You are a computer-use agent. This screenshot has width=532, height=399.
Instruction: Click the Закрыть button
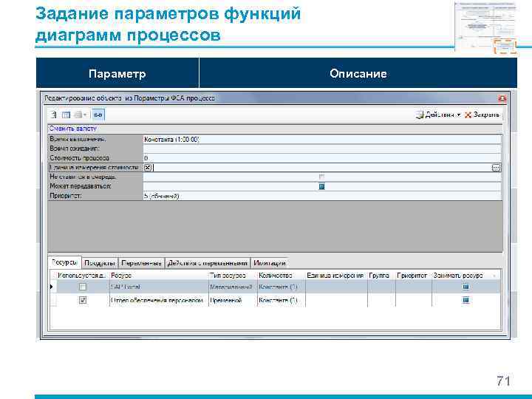pos(482,115)
